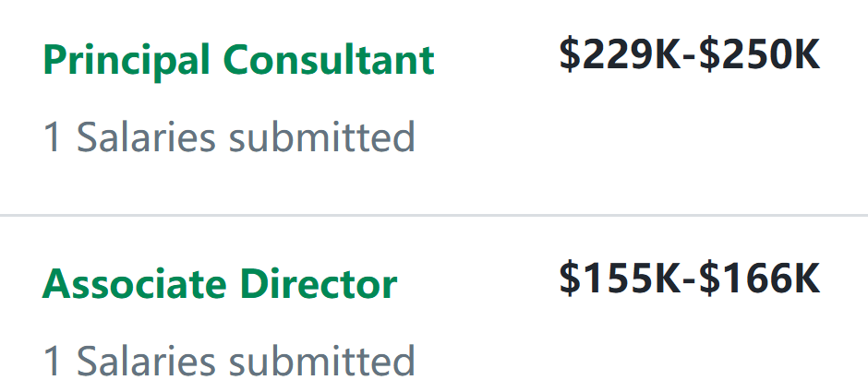Click the "1" count under Associate Director

pyautogui.click(x=54, y=361)
